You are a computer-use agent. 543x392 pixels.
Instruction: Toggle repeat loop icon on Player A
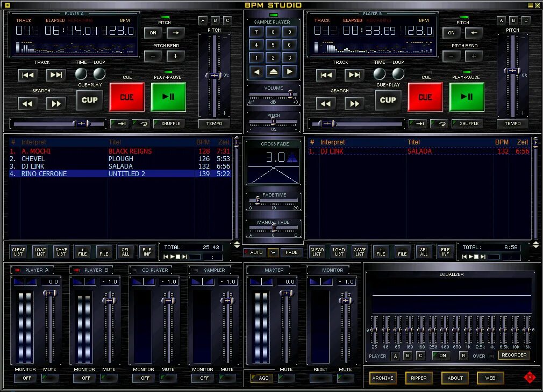click(x=141, y=124)
